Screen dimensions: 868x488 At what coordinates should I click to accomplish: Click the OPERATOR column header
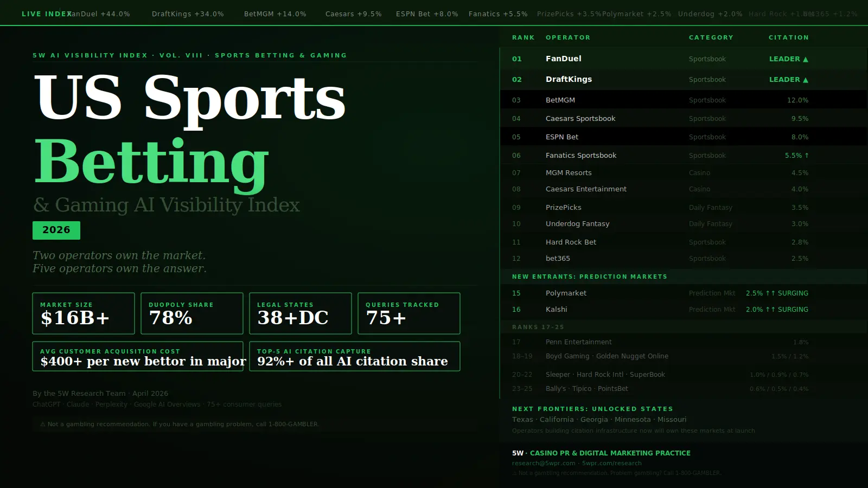pos(568,37)
